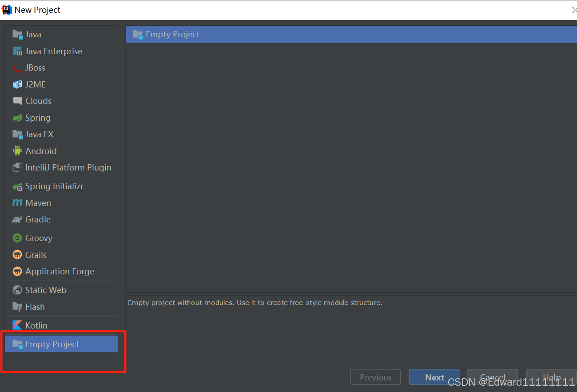Pick the JBoss entry
Screen dimensions: 577x392
coord(61,67)
